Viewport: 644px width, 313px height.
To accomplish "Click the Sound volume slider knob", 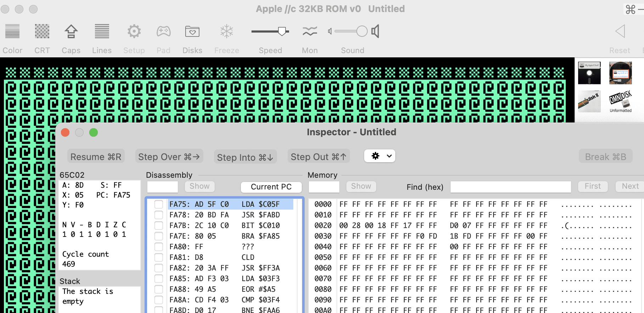I will pyautogui.click(x=362, y=32).
